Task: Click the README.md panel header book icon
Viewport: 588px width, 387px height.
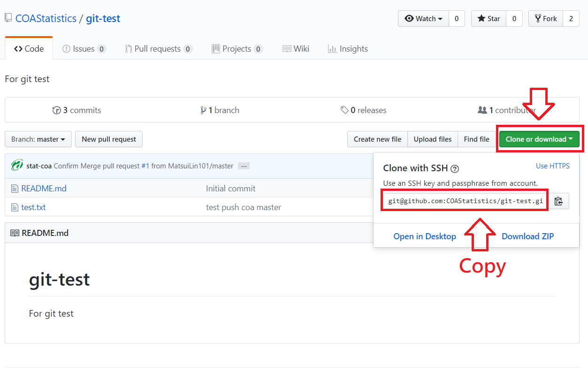Action: [15, 233]
